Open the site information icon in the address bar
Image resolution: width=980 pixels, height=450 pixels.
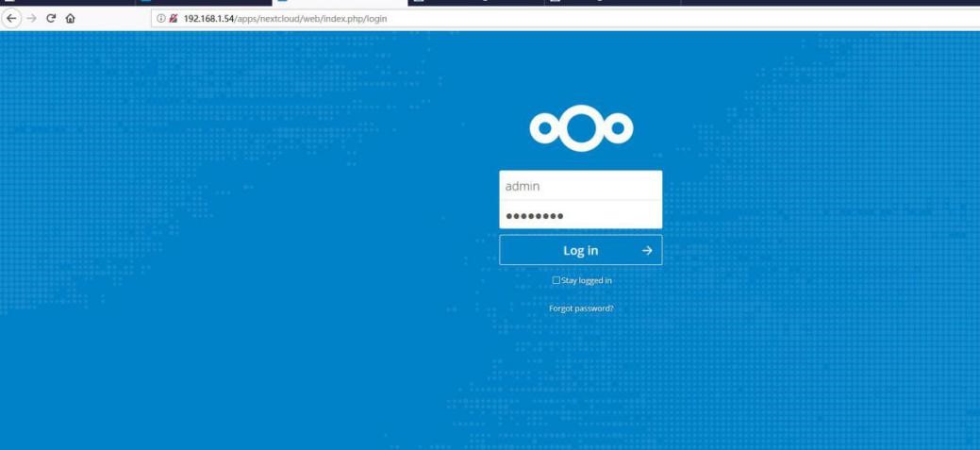[x=161, y=19]
